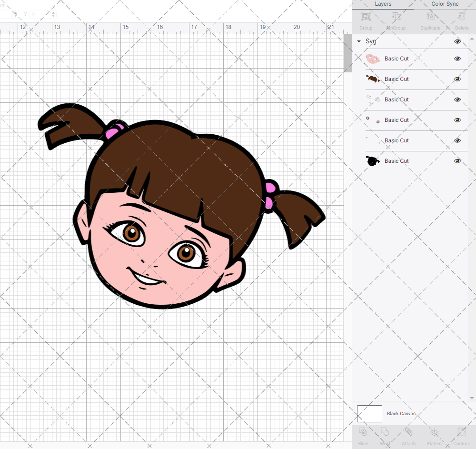Hide the pink face Basic Cut layer
The image size is (476, 449).
point(457,59)
